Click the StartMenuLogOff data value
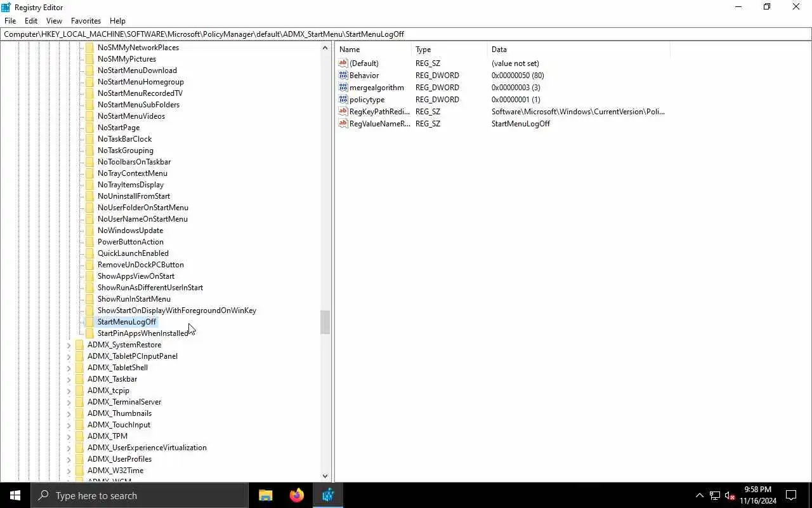812x508 pixels. 521,123
